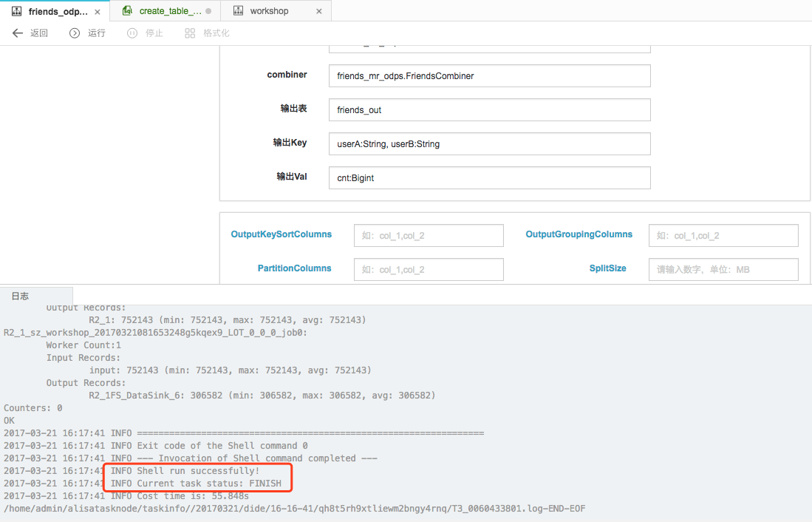The width and height of the screenshot is (812, 522).
Task: Click the combiner label
Action: coord(287,75)
